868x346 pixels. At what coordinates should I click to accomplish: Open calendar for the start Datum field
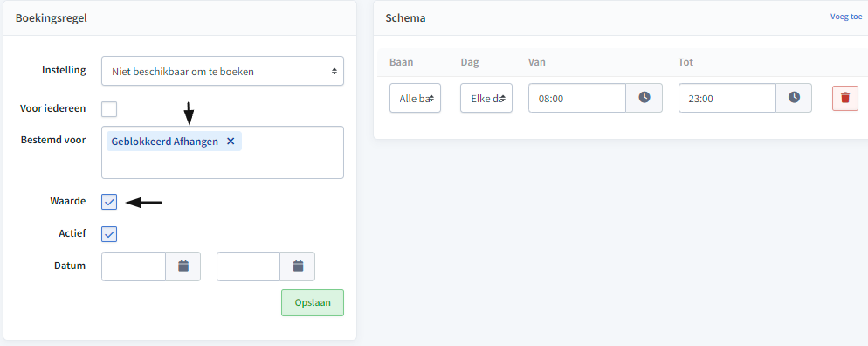[x=183, y=266]
